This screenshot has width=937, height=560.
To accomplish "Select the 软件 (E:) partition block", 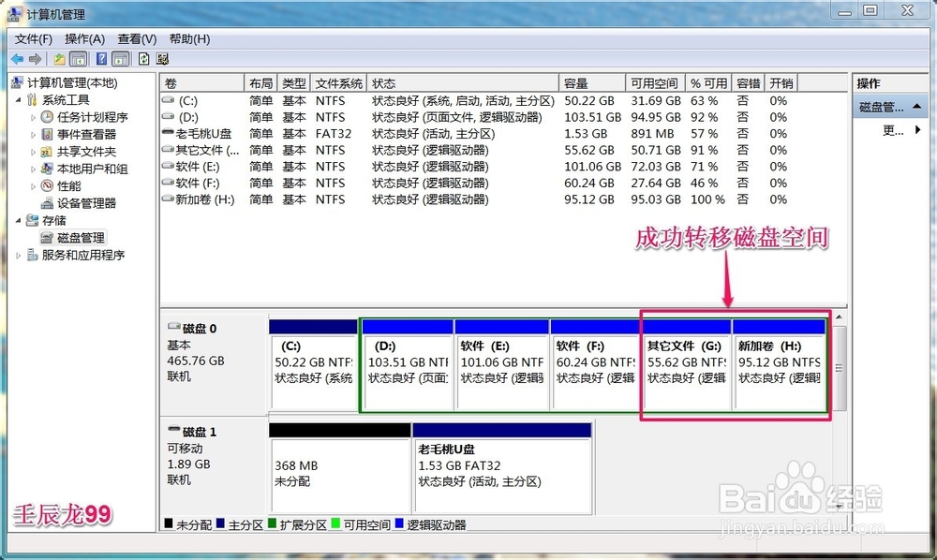I will tap(502, 365).
